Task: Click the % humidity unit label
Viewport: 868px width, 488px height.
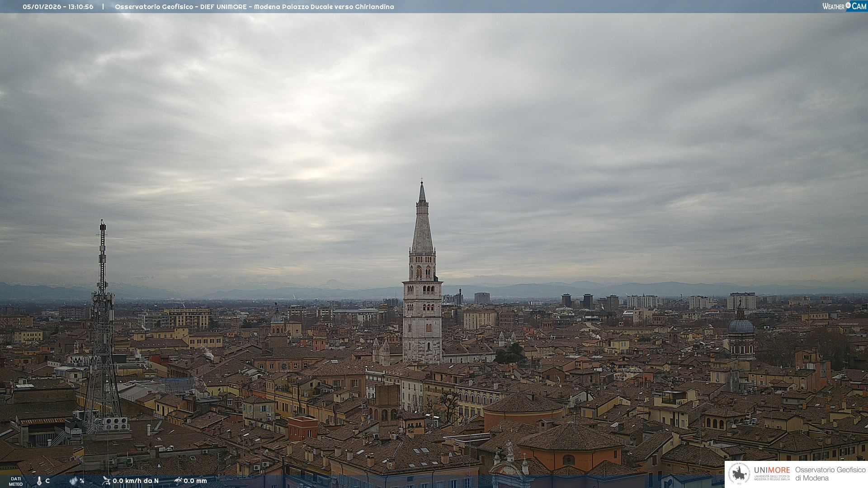Action: click(82, 481)
